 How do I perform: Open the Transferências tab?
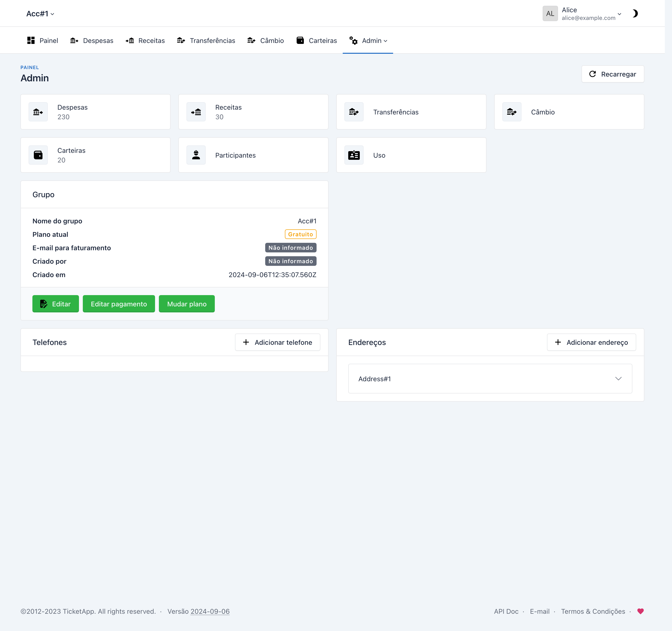pos(206,41)
